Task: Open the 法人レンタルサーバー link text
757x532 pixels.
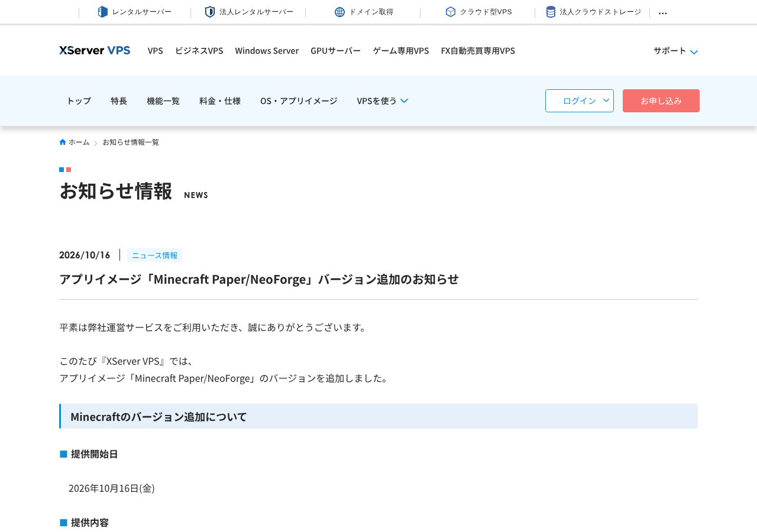Action: [256, 12]
